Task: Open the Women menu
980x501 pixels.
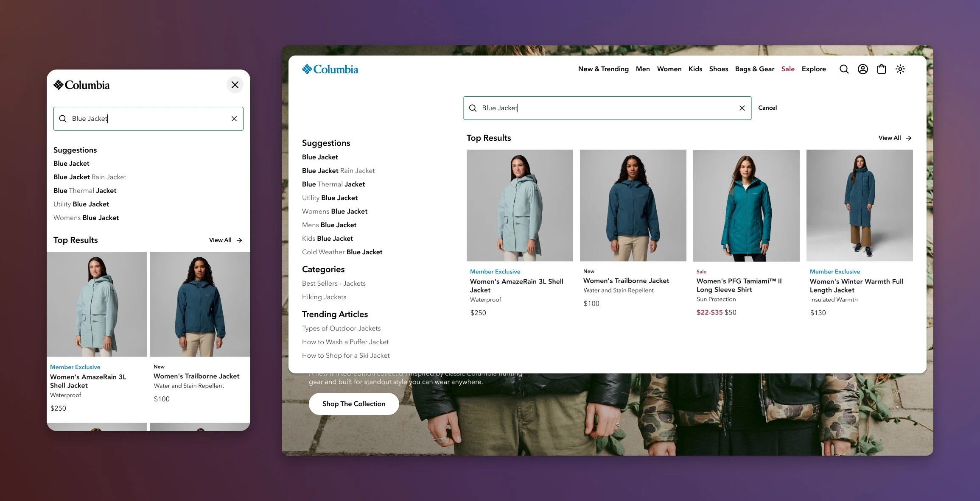Action: (669, 69)
